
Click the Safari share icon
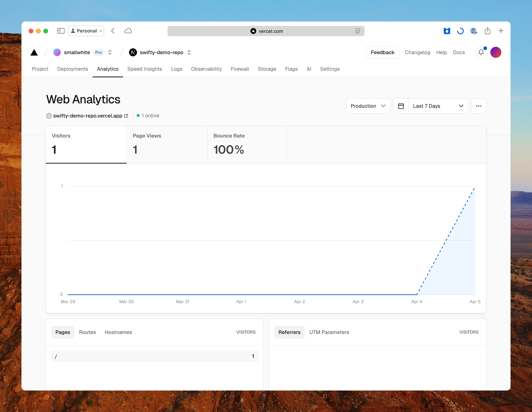pos(487,31)
